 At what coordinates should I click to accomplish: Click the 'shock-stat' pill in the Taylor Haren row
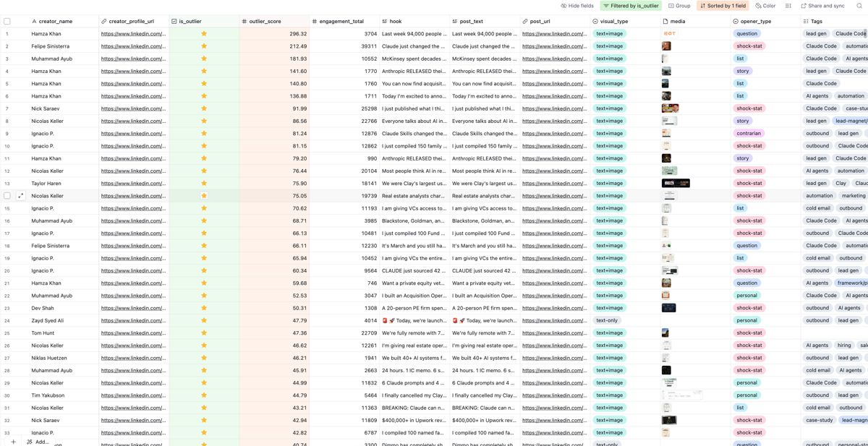pos(749,184)
